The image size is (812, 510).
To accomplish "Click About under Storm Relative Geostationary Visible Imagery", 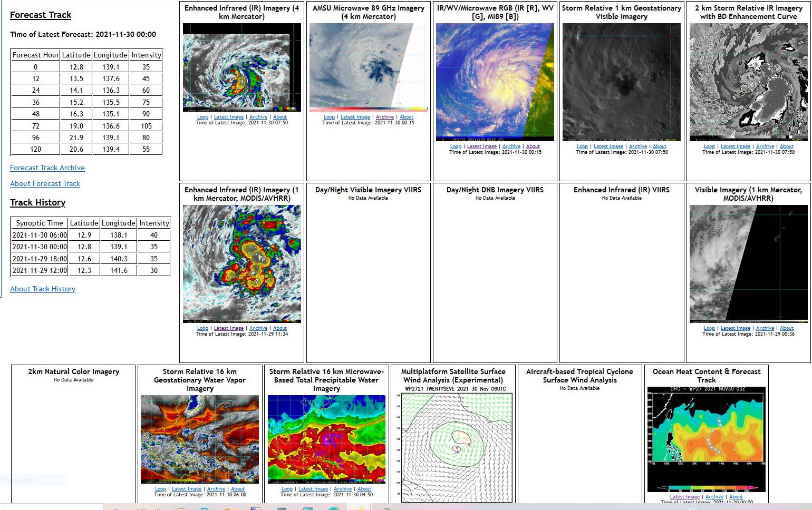I will click(660, 146).
